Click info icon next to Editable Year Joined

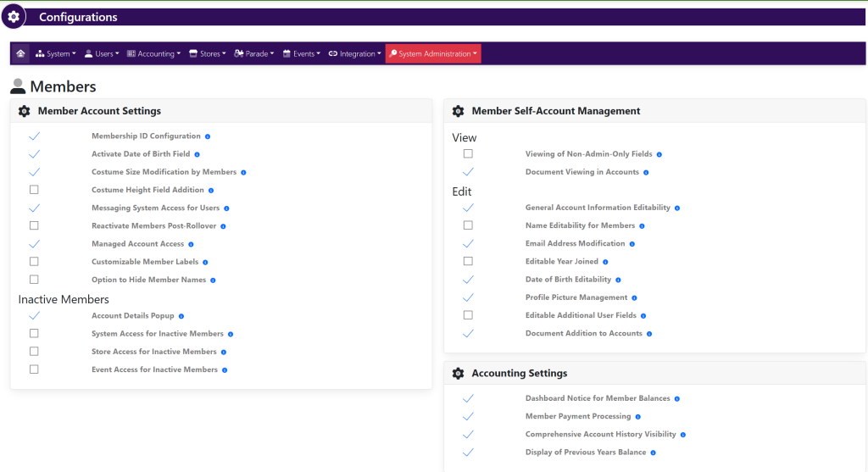tap(605, 262)
